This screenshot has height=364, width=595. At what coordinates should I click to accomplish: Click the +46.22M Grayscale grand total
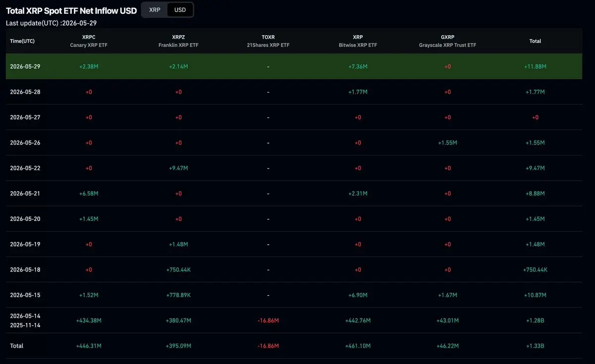point(448,346)
